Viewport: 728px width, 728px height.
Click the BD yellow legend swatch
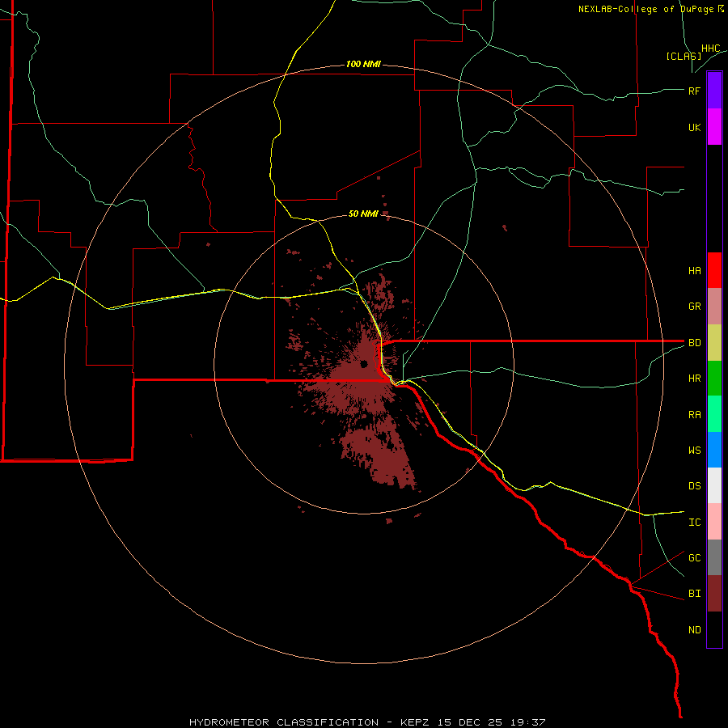pos(714,343)
